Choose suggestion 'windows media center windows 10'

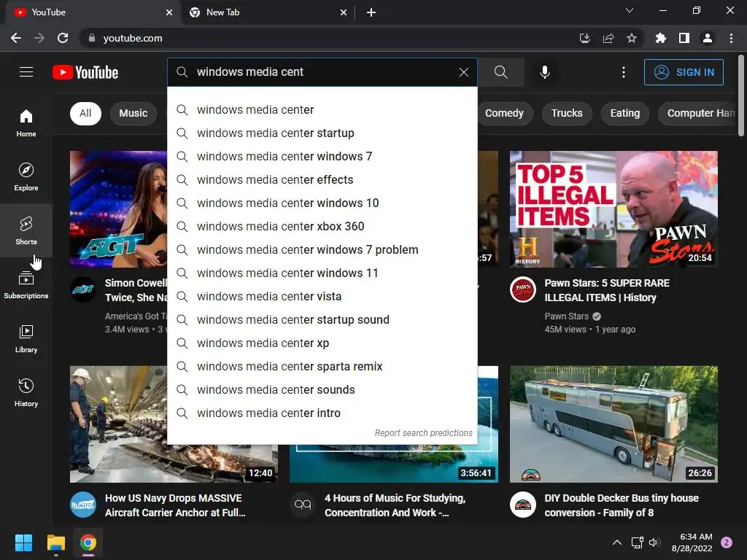click(x=322, y=203)
